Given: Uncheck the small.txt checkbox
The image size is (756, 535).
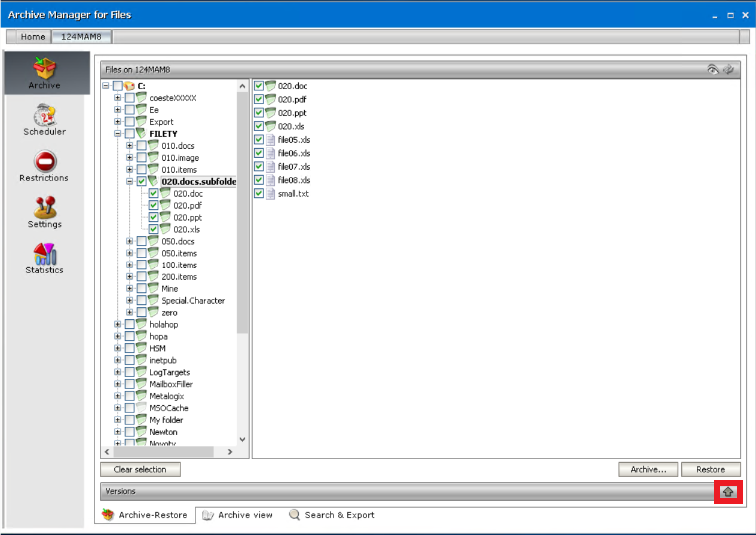Looking at the screenshot, I should pos(259,194).
